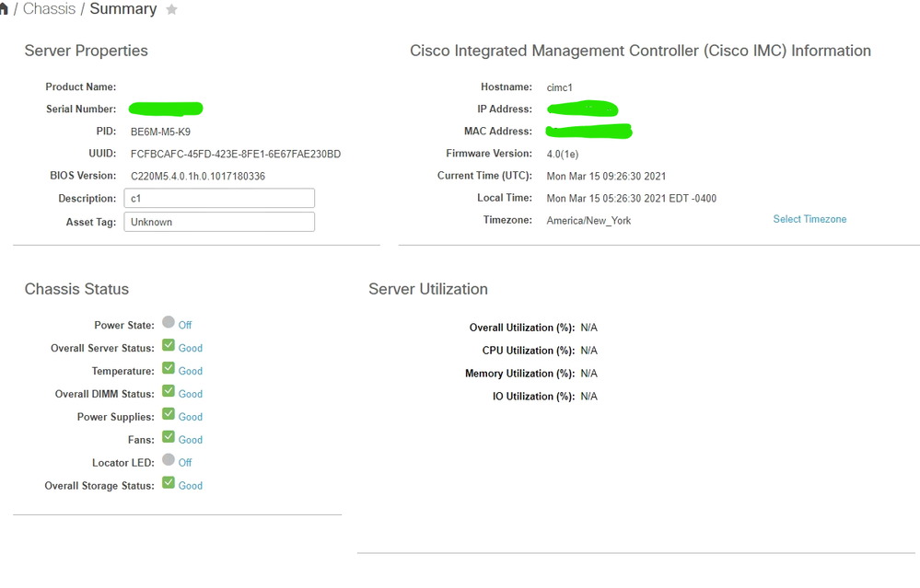Image resolution: width=920 pixels, height=588 pixels.
Task: Click the Overall Server Status green check icon
Action: [x=169, y=345]
